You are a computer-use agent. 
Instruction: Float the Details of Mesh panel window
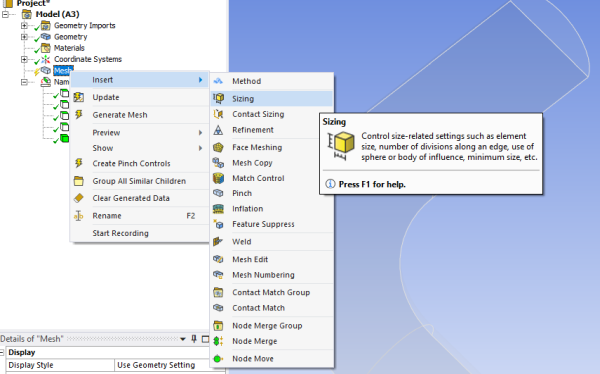coord(205,339)
